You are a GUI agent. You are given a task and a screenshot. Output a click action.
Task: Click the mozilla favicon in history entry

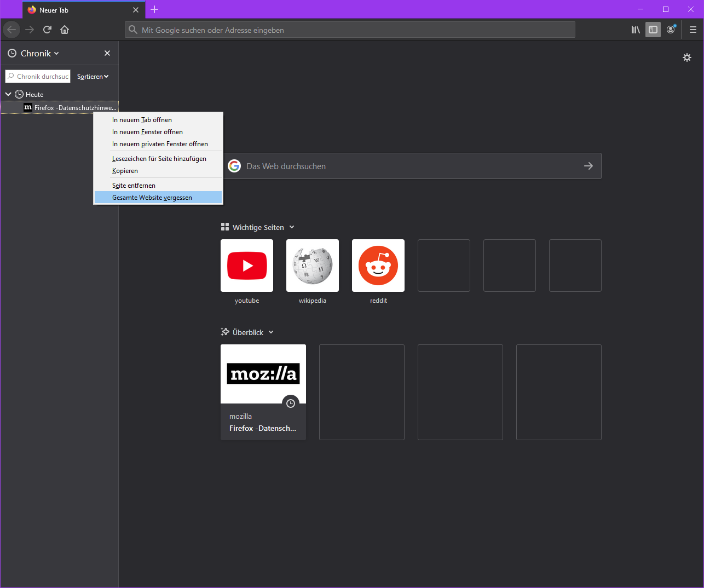point(28,107)
